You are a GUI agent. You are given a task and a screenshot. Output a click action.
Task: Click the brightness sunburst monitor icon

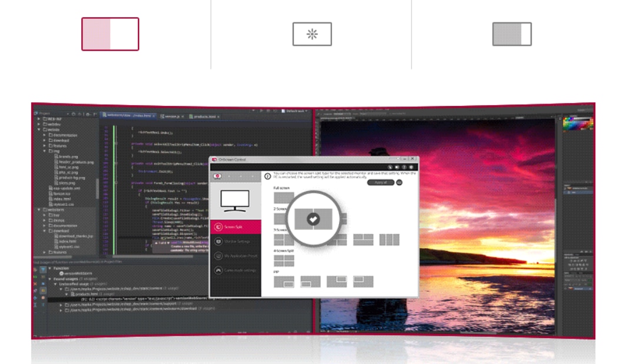coord(312,34)
